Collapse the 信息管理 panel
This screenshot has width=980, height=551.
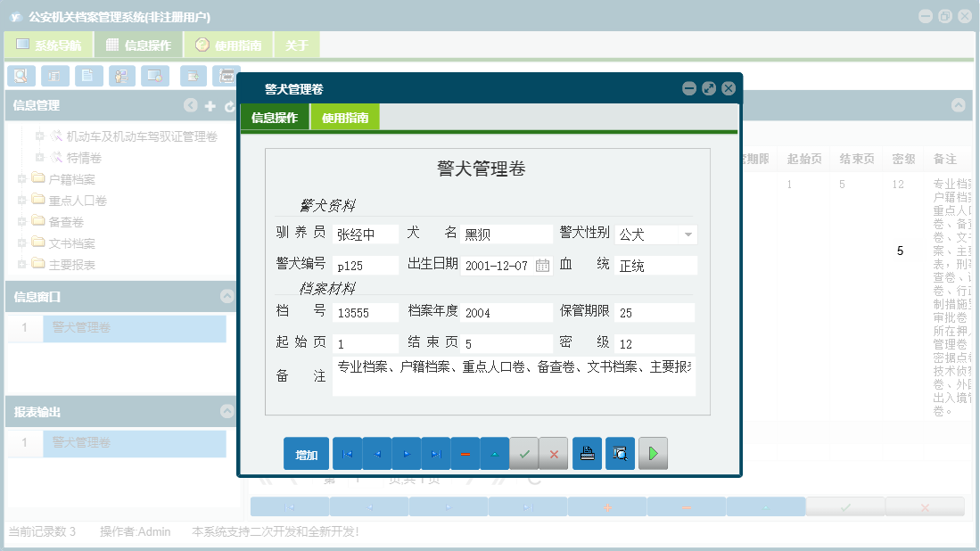click(191, 105)
